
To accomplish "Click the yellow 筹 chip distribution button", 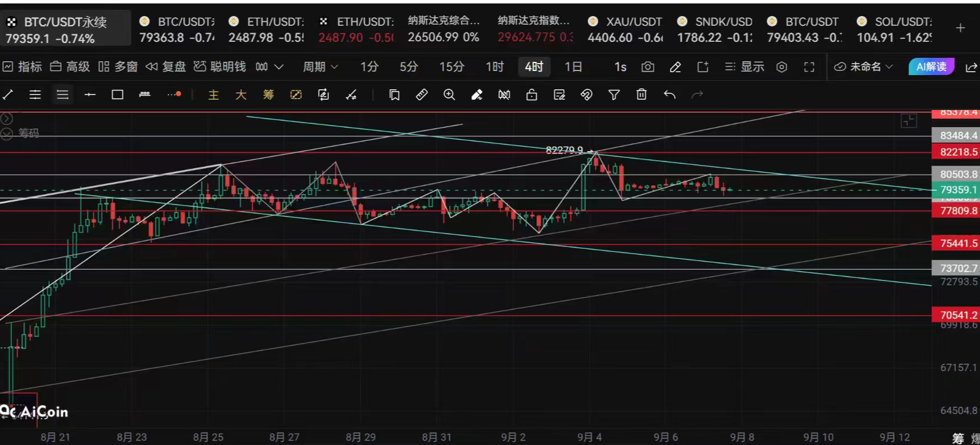I will click(x=268, y=95).
